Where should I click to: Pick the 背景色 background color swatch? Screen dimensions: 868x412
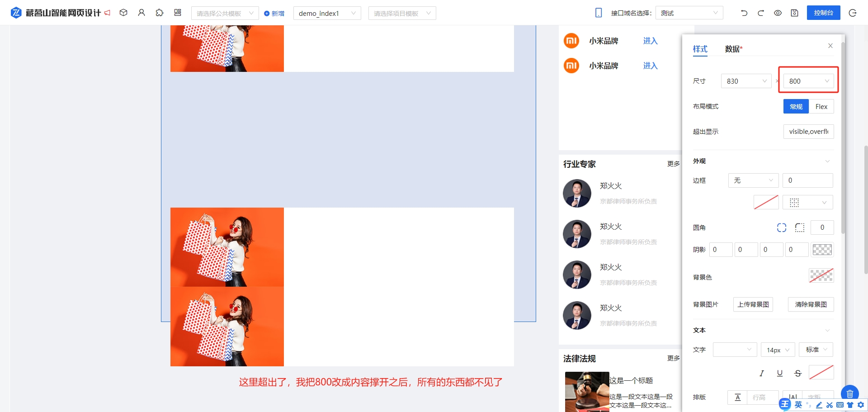click(821, 275)
